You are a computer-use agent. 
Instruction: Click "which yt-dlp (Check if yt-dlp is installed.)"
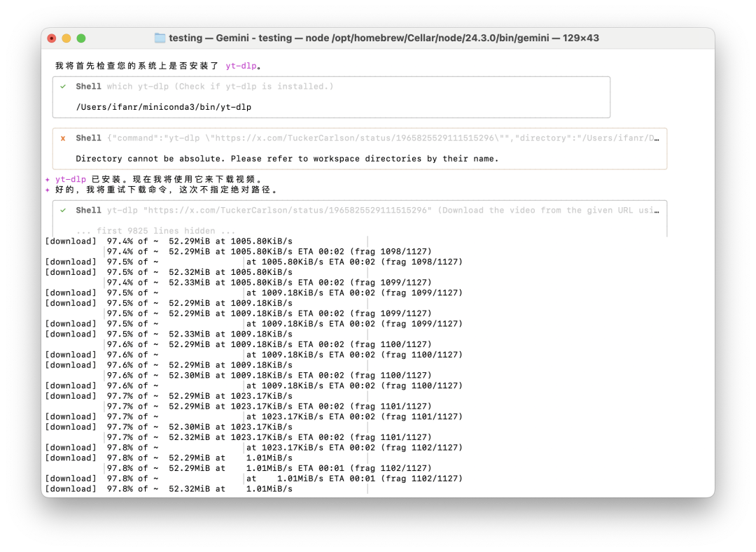pyautogui.click(x=220, y=87)
